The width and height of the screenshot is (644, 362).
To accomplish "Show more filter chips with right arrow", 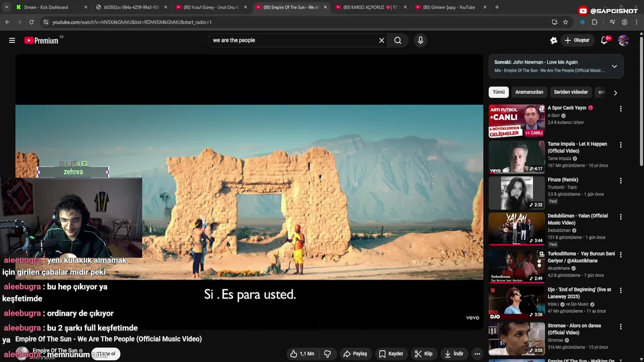I will click(x=615, y=93).
